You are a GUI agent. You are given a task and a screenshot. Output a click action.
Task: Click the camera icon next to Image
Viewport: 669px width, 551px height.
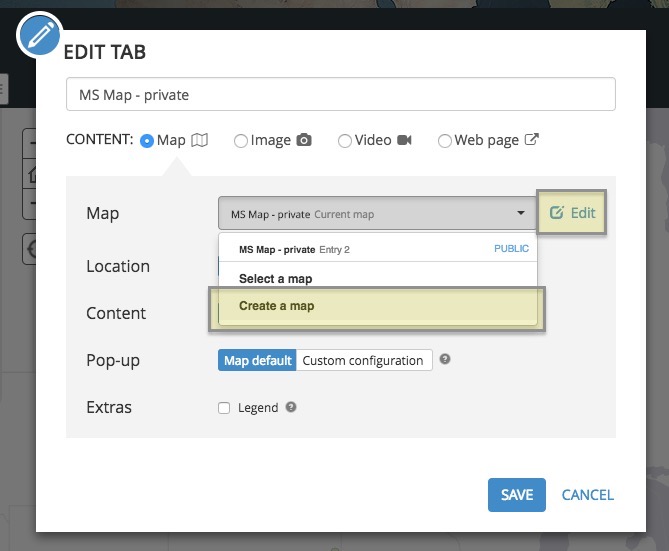pos(304,141)
